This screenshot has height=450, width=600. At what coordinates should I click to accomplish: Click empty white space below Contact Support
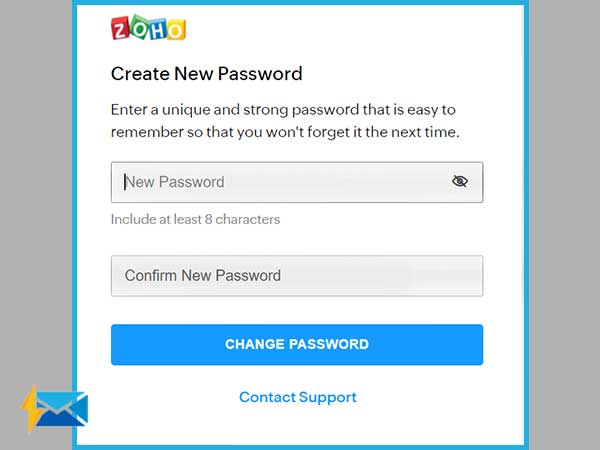298,425
